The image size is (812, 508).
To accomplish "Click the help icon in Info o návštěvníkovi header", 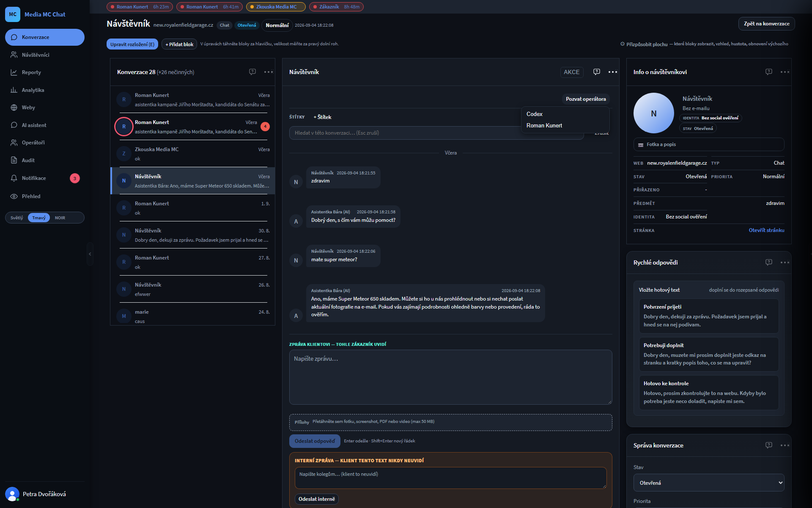I will (x=769, y=72).
